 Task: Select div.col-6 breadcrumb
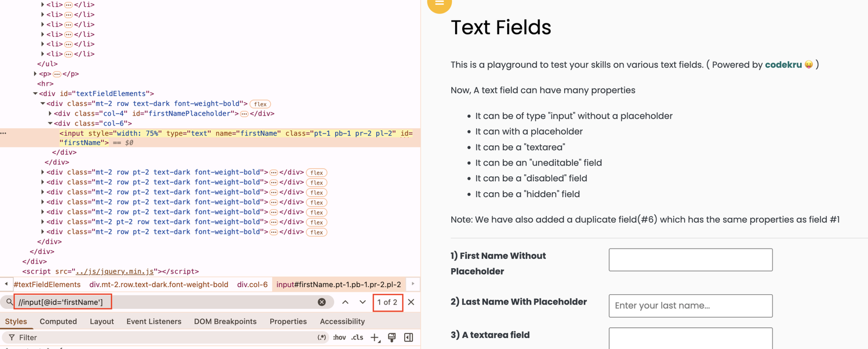(x=252, y=284)
